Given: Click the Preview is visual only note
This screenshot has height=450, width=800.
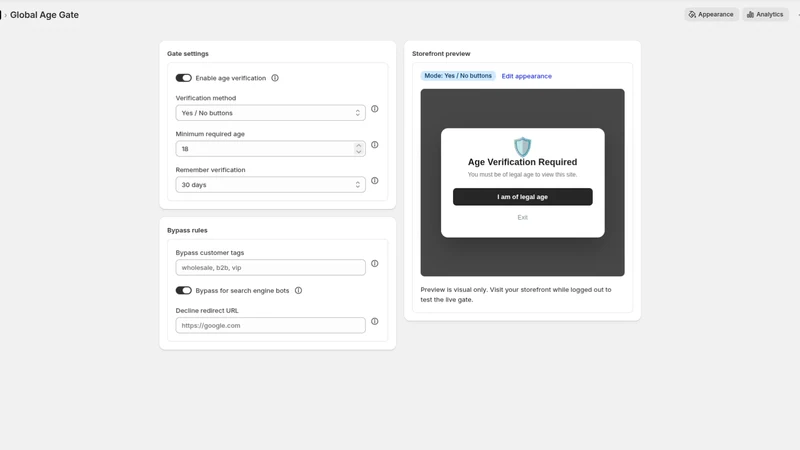Looking at the screenshot, I should (516, 294).
